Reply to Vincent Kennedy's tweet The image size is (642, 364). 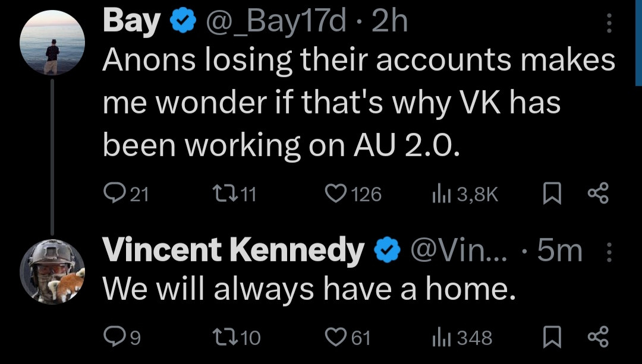113,338
